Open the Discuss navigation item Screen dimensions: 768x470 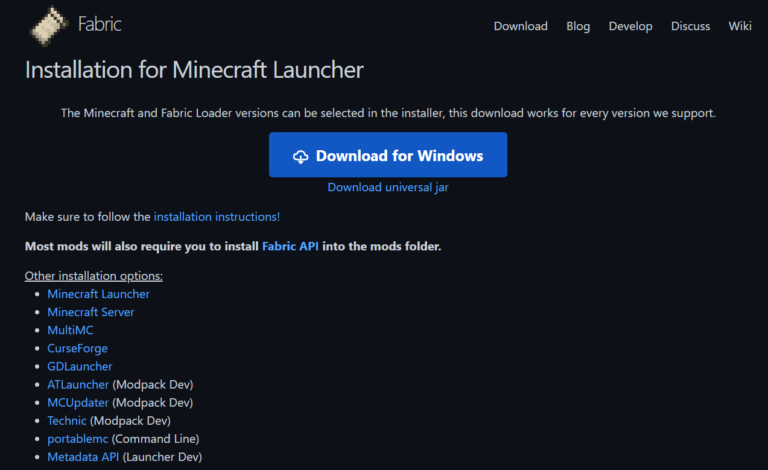pyautogui.click(x=691, y=26)
